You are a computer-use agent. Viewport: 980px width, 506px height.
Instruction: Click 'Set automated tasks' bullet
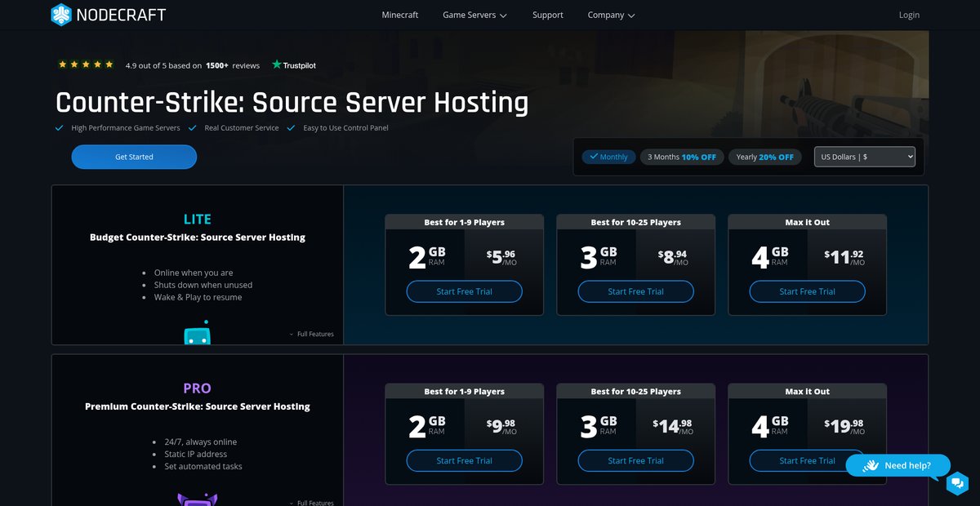pos(203,466)
